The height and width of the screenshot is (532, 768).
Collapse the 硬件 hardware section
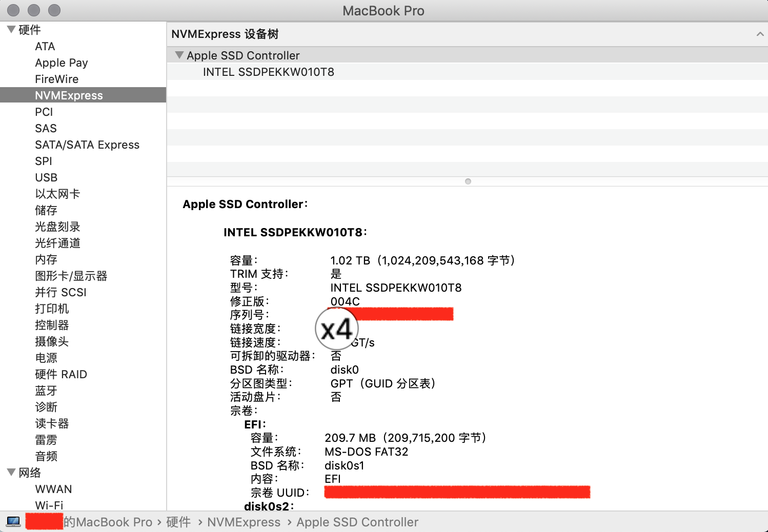click(11, 30)
